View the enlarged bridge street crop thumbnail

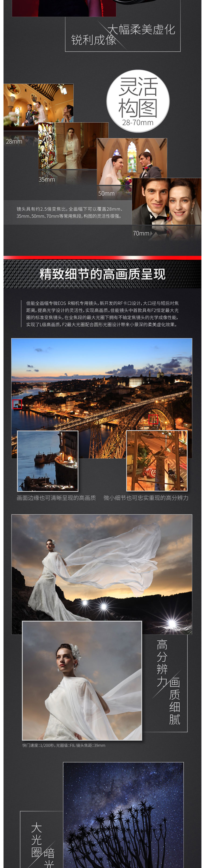pyautogui.click(x=156, y=461)
